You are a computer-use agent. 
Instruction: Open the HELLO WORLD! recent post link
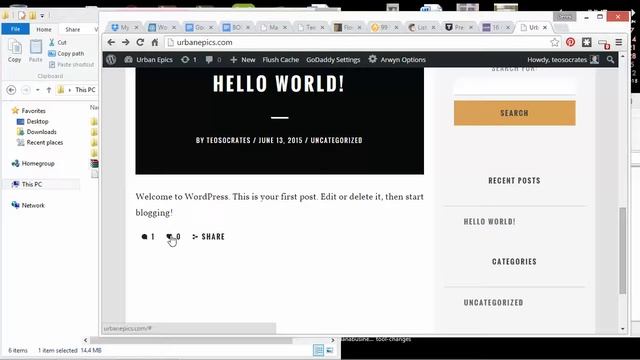pyautogui.click(x=489, y=222)
